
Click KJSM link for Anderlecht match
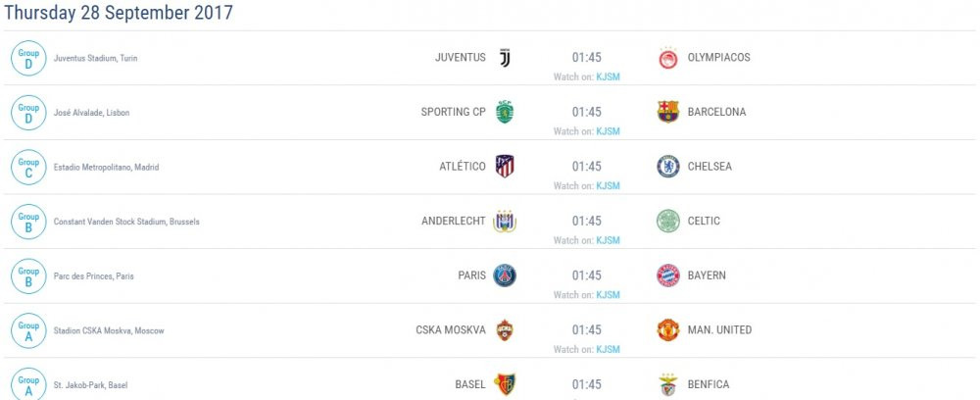tap(608, 240)
